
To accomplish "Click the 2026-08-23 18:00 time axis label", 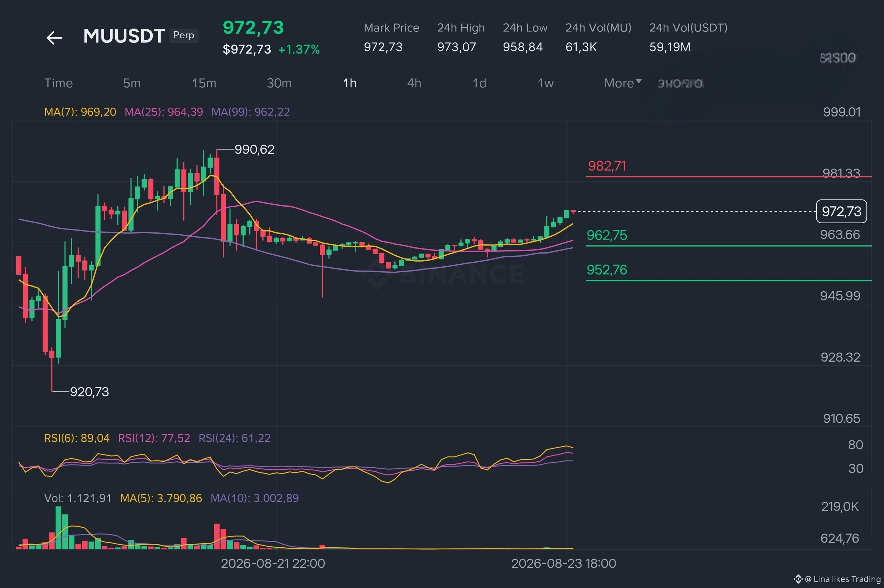I will [564, 563].
